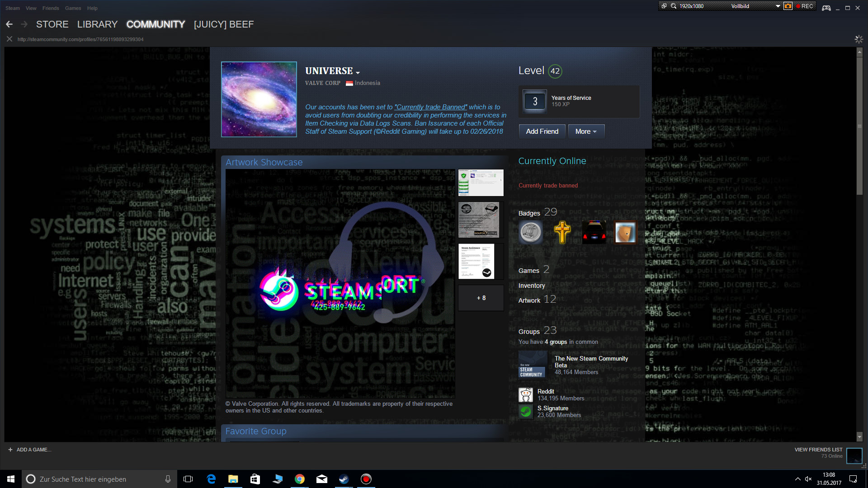Open the Reddit group icon
868x488 pixels.
pyautogui.click(x=525, y=395)
